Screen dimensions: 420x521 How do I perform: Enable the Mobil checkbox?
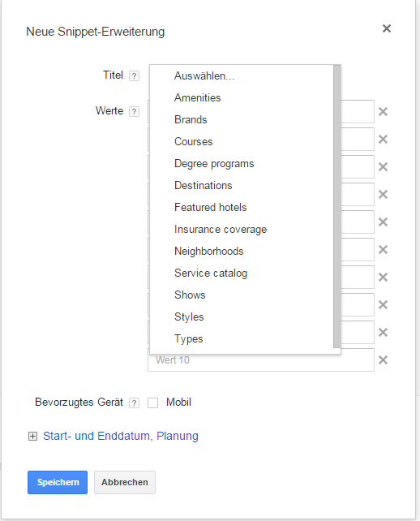[x=152, y=403]
